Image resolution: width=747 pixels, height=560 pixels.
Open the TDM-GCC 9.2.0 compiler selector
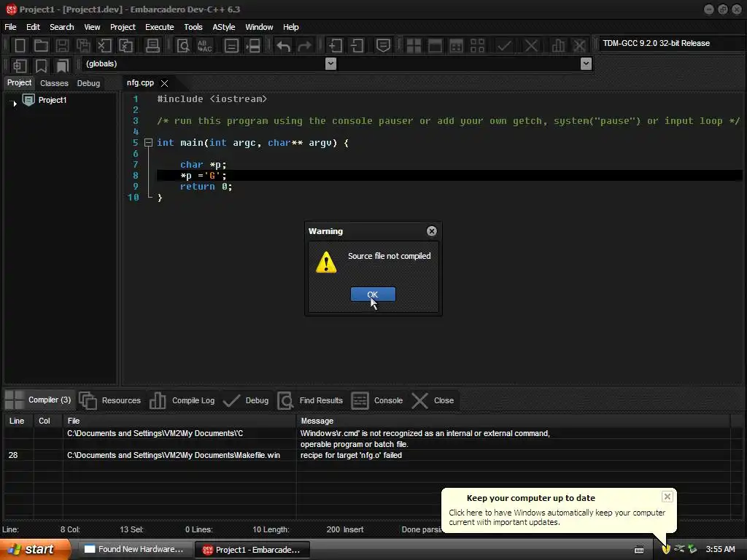(671, 43)
